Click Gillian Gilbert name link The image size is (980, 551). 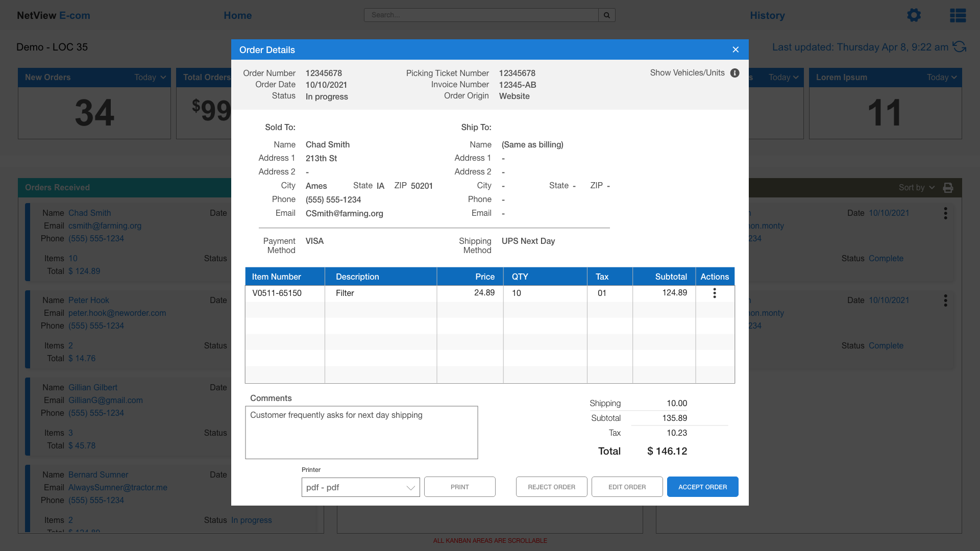click(92, 387)
